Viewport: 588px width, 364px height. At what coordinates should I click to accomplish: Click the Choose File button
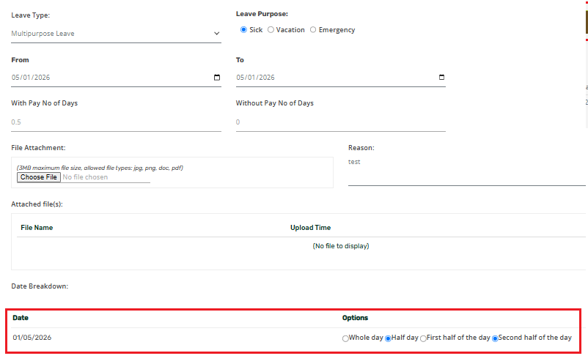point(39,177)
